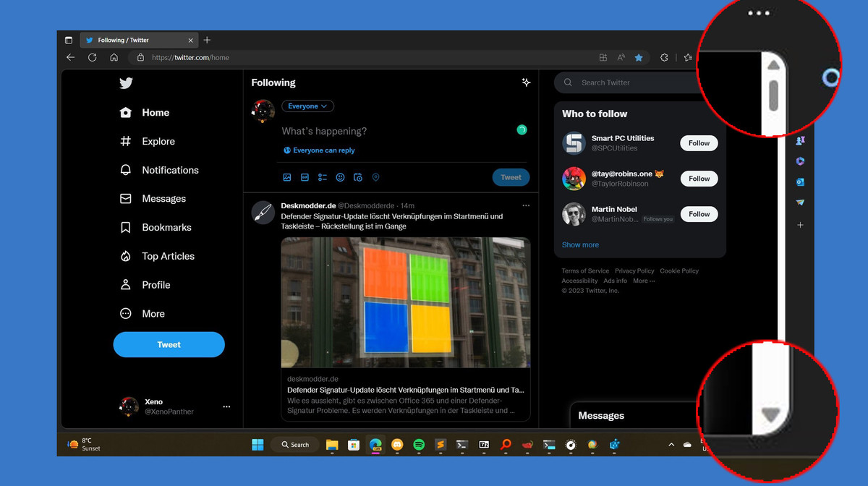Open the More menu in sidebar

[142, 314]
